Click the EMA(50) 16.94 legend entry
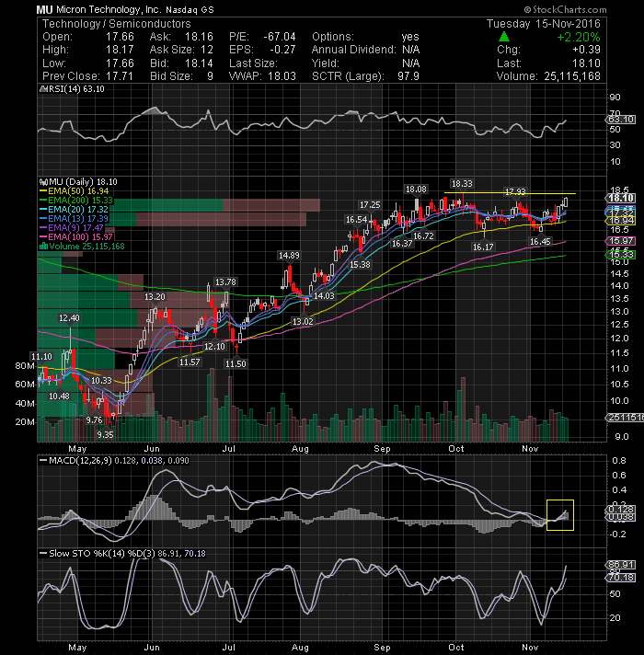Viewport: 644px width, 655px height. 74,191
